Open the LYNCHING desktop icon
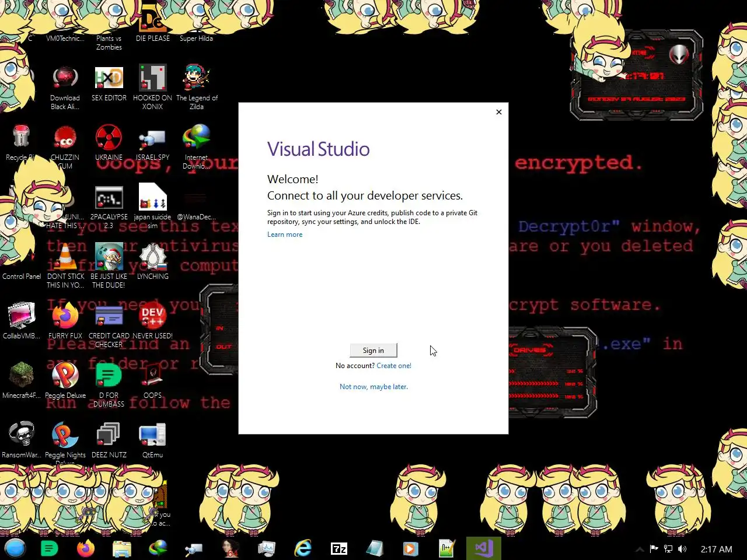 pos(153,262)
